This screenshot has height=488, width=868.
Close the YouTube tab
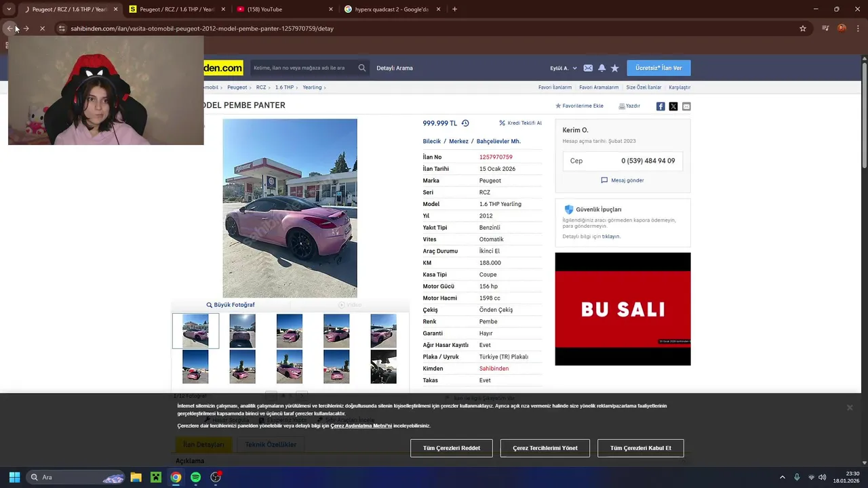(x=331, y=9)
